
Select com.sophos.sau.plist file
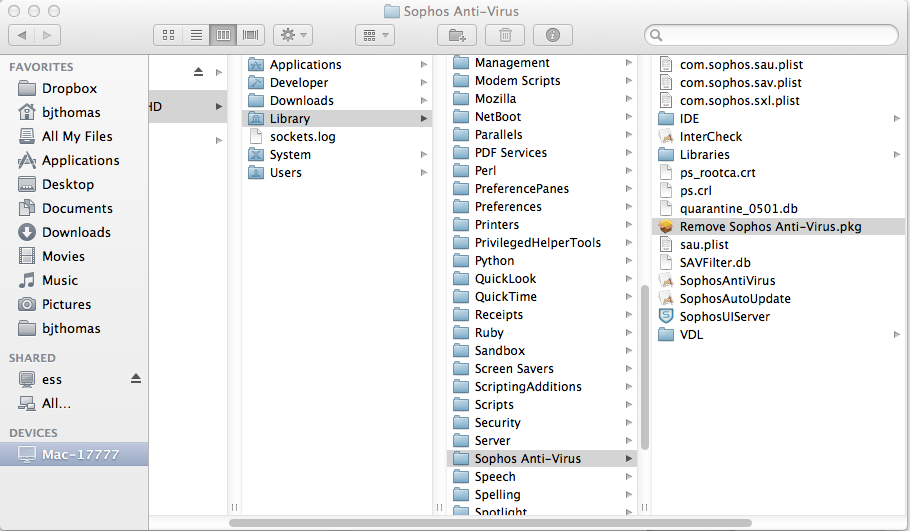(x=779, y=64)
